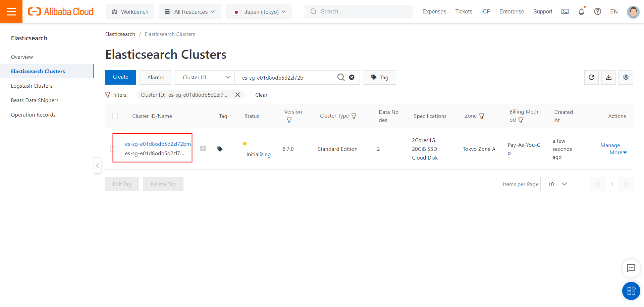This screenshot has width=644, height=307.
Task: Open the Tickets top menu
Action: point(464,11)
